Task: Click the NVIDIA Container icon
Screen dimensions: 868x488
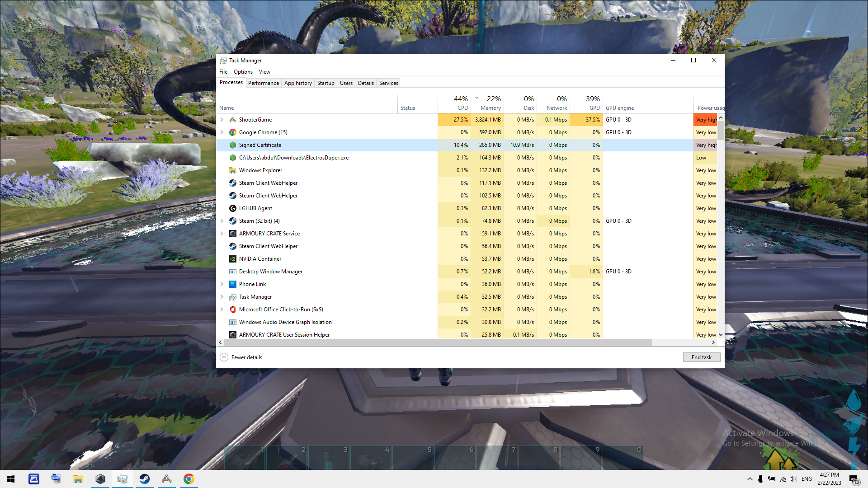Action: [x=232, y=259]
